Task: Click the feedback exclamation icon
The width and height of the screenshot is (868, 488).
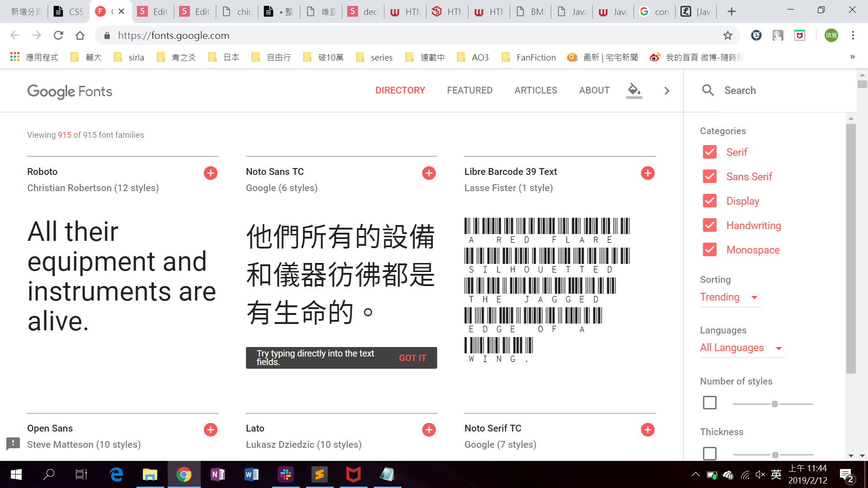Action: 13,443
